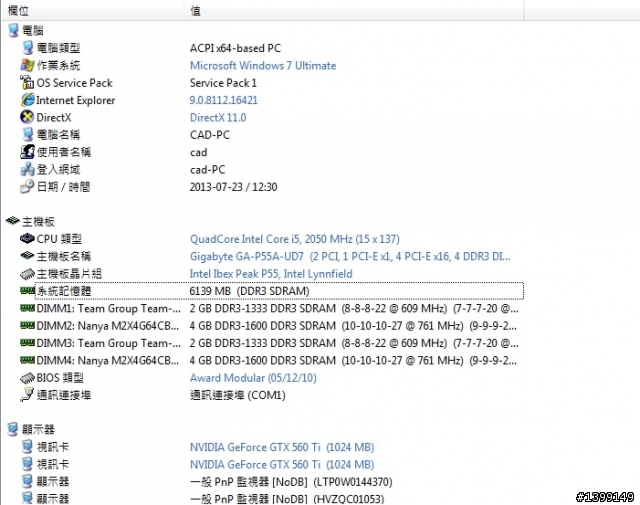Select the 2013-07-23 / 12:30 date value
Screen dimensions: 640x505
pos(233,187)
